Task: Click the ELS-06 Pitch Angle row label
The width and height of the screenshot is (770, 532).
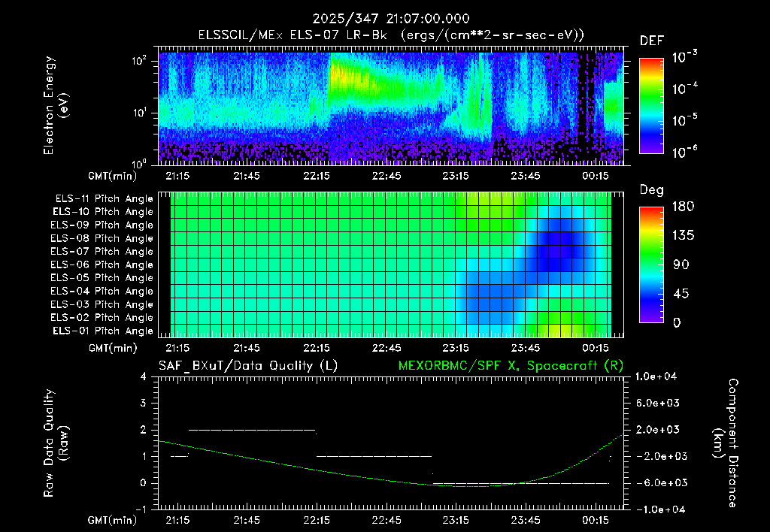Action: pos(102,265)
